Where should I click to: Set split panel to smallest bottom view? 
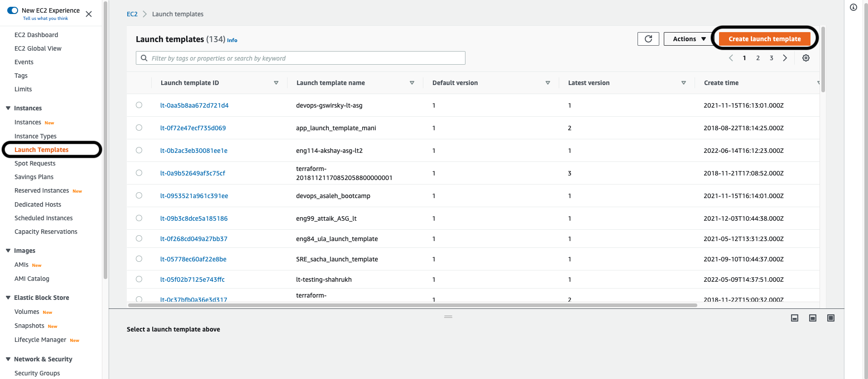coord(795,318)
